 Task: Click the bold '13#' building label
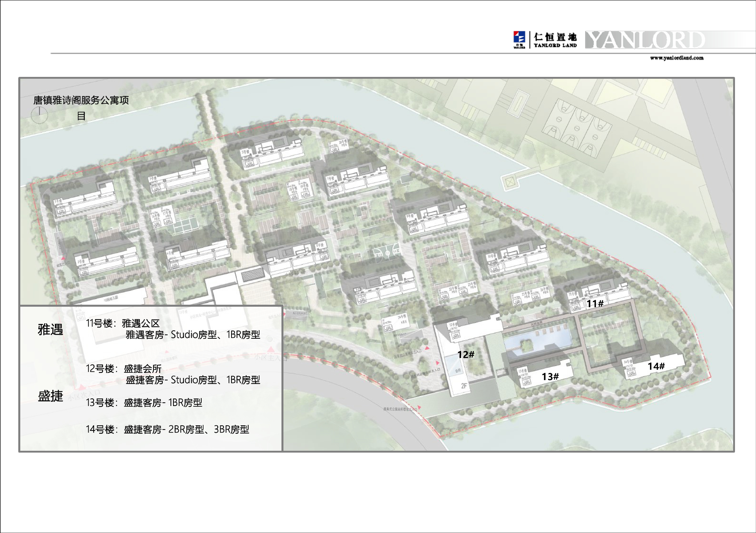click(550, 376)
